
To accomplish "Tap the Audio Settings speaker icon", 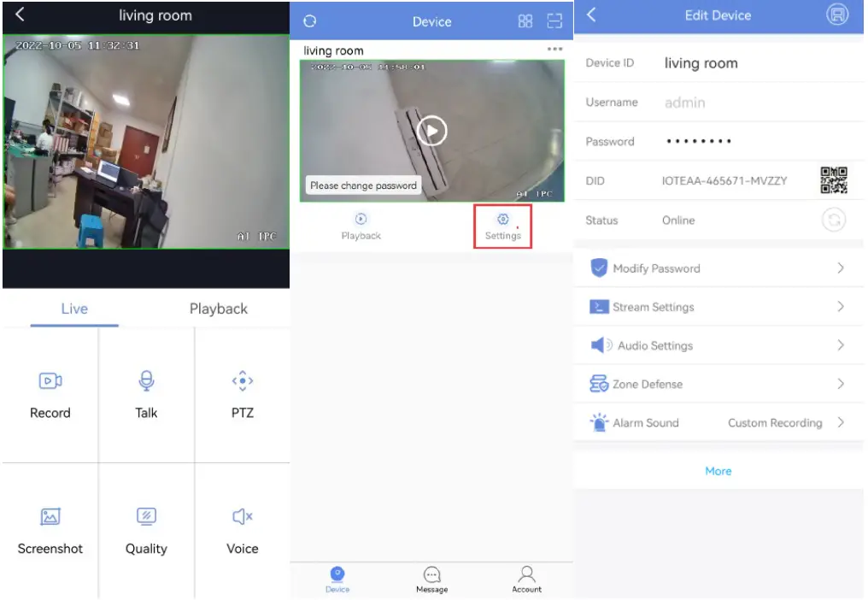I will pos(601,345).
